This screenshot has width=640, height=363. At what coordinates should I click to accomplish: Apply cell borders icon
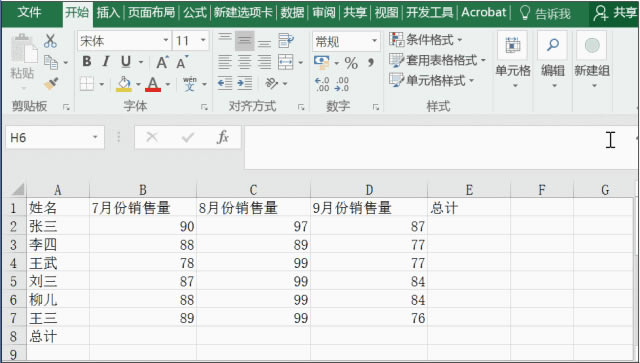point(87,84)
